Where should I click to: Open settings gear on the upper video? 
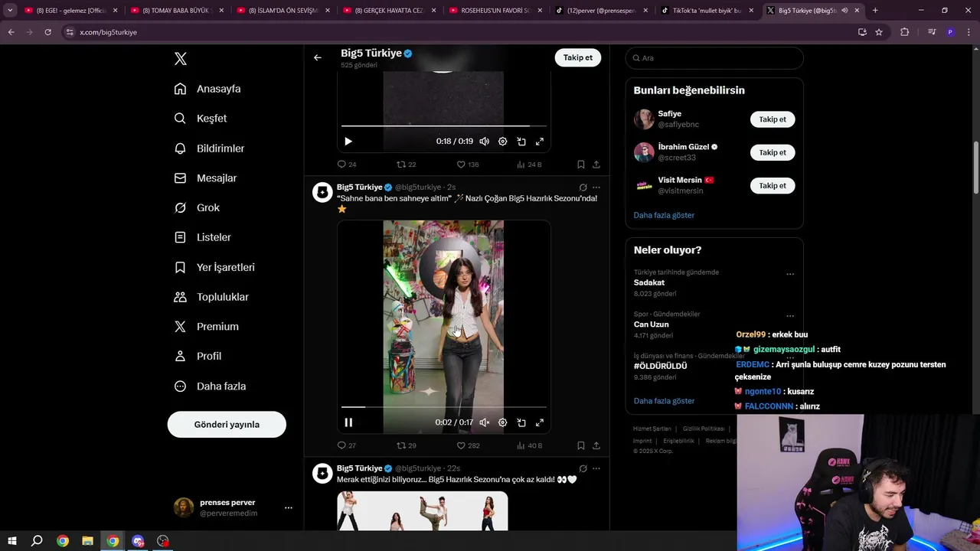(503, 142)
